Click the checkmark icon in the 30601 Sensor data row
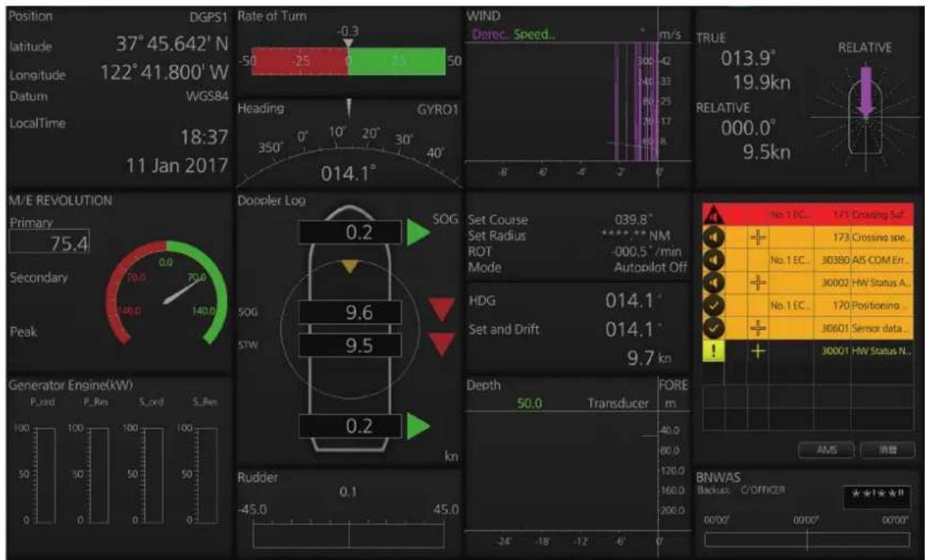The width and height of the screenshot is (925, 560). [x=714, y=328]
